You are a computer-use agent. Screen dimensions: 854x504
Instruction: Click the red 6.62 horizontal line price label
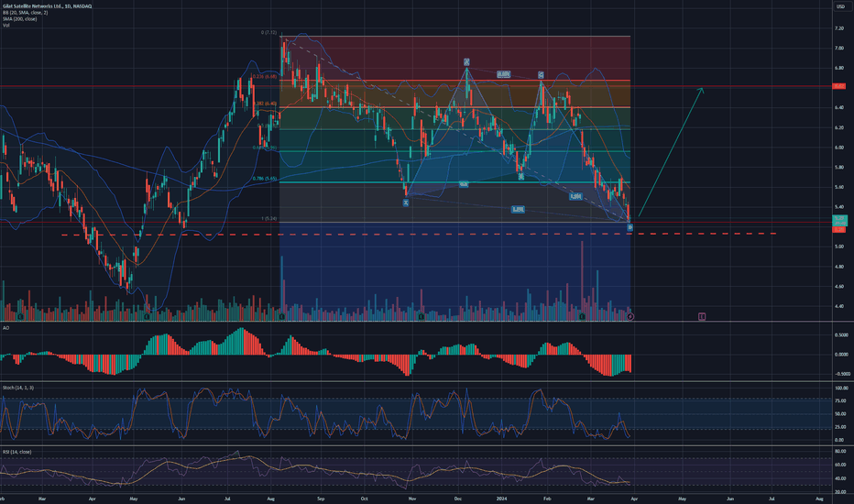tap(839, 86)
